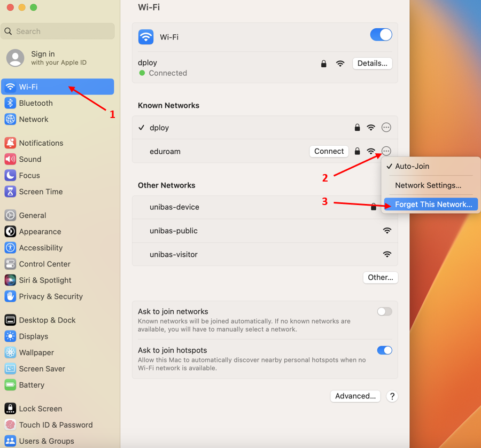Open the more options menu for dploy
This screenshot has height=448, width=481.
[386, 128]
